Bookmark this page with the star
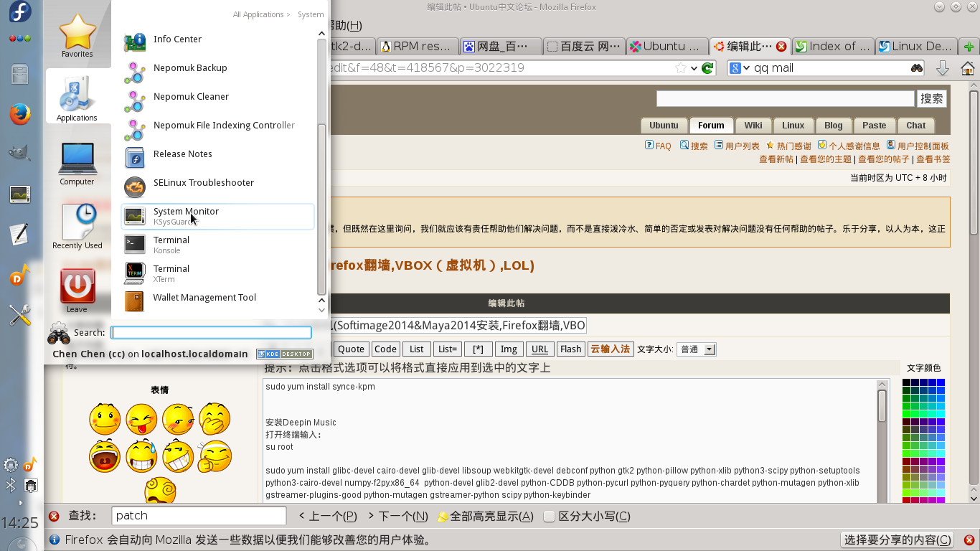The image size is (980, 551). [681, 68]
